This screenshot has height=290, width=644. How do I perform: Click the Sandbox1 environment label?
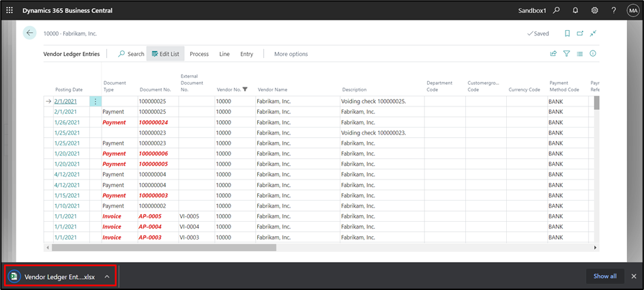[532, 10]
